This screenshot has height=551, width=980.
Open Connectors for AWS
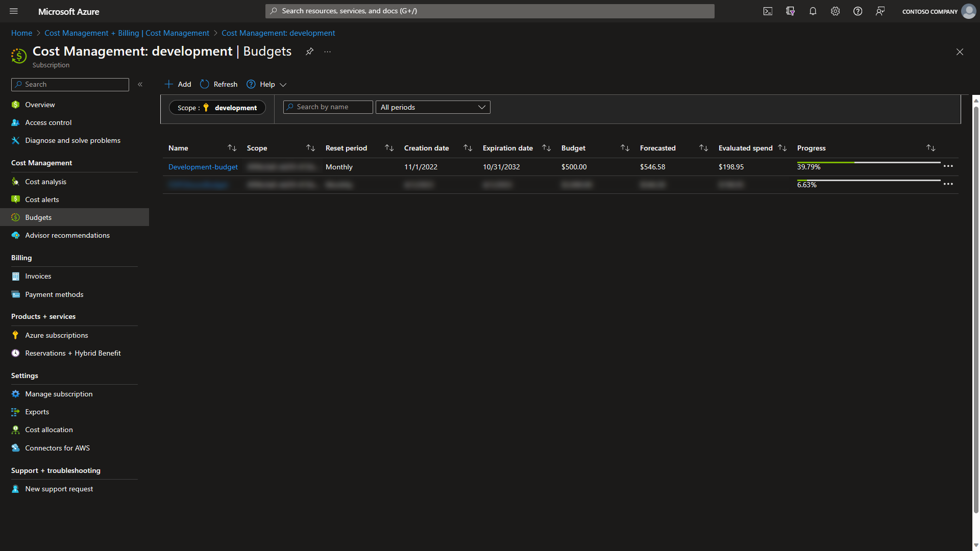click(58, 448)
